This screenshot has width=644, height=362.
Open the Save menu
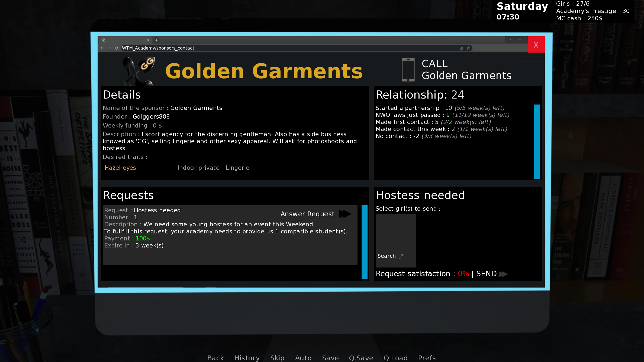pos(330,358)
